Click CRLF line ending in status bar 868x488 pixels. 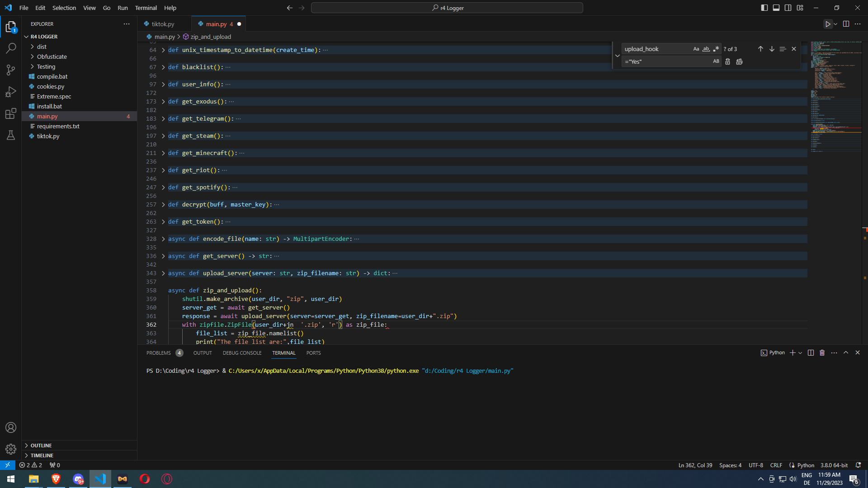pos(776,465)
